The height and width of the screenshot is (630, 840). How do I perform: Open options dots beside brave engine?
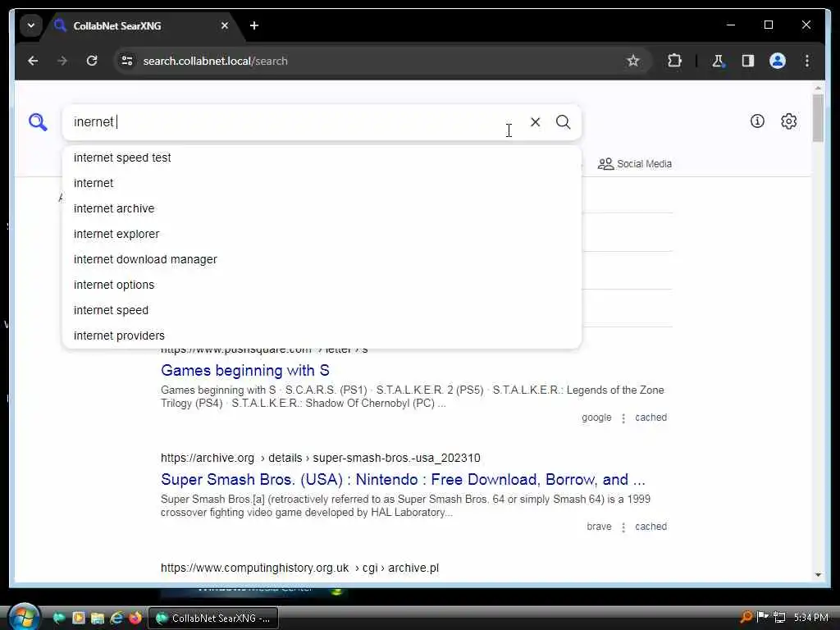click(623, 527)
